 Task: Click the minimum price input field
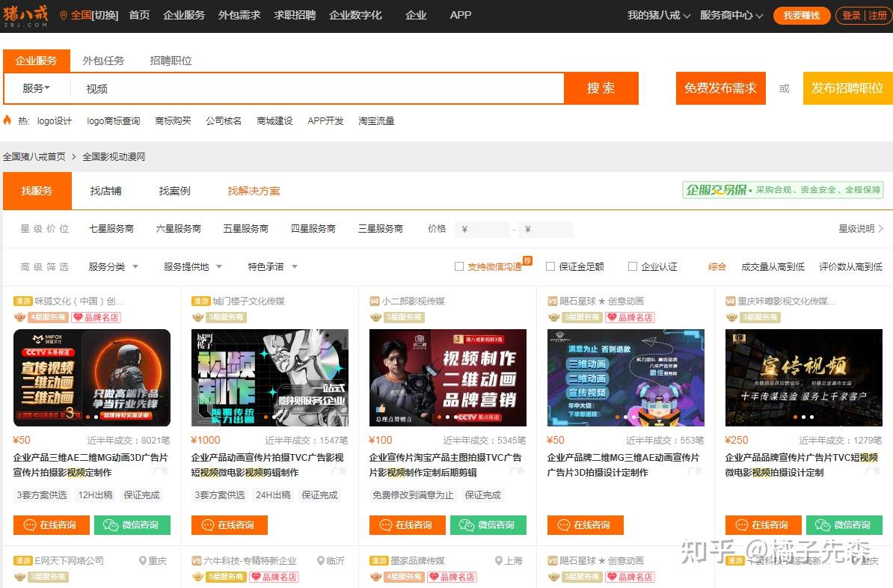pyautogui.click(x=482, y=229)
